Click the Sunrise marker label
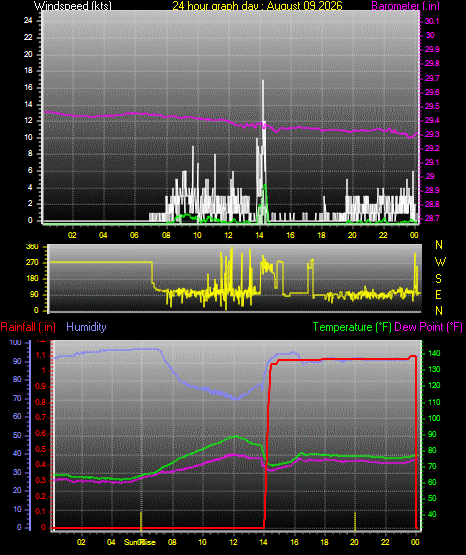Image resolution: width=466 pixels, height=555 pixels. coord(140,542)
